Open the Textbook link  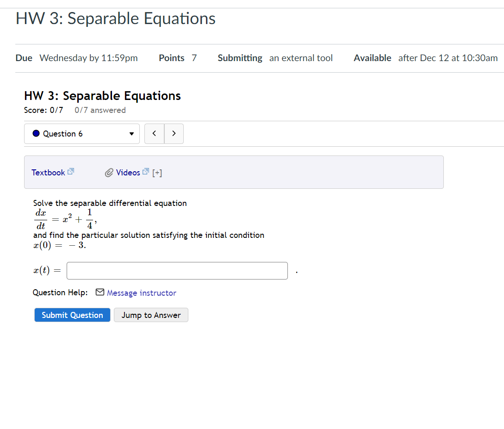[x=48, y=173]
